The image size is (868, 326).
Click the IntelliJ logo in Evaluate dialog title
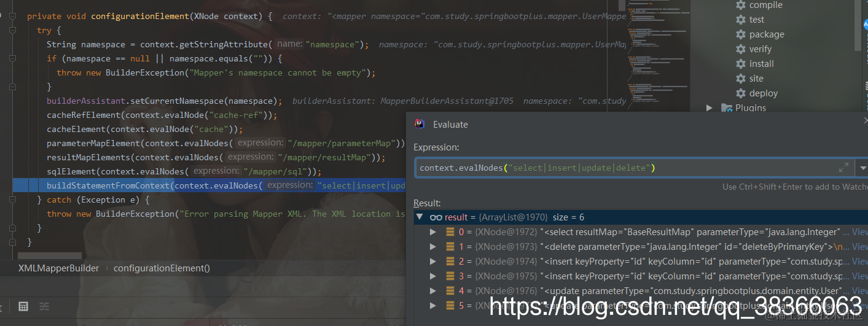420,124
